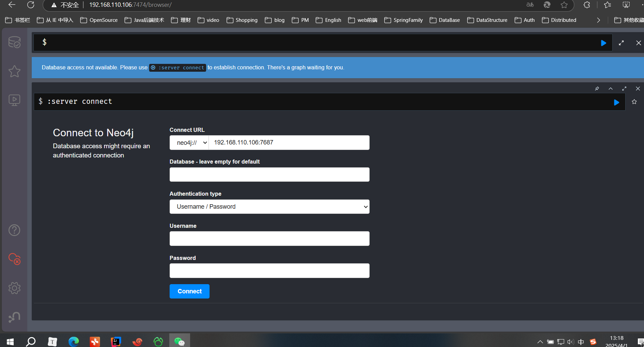644x347 pixels.
Task: Click into the Username field
Action: [x=270, y=239]
